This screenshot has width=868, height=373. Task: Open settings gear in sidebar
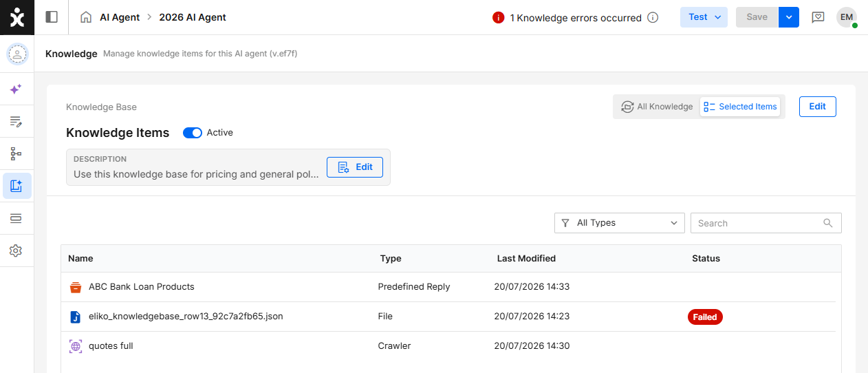tap(16, 251)
